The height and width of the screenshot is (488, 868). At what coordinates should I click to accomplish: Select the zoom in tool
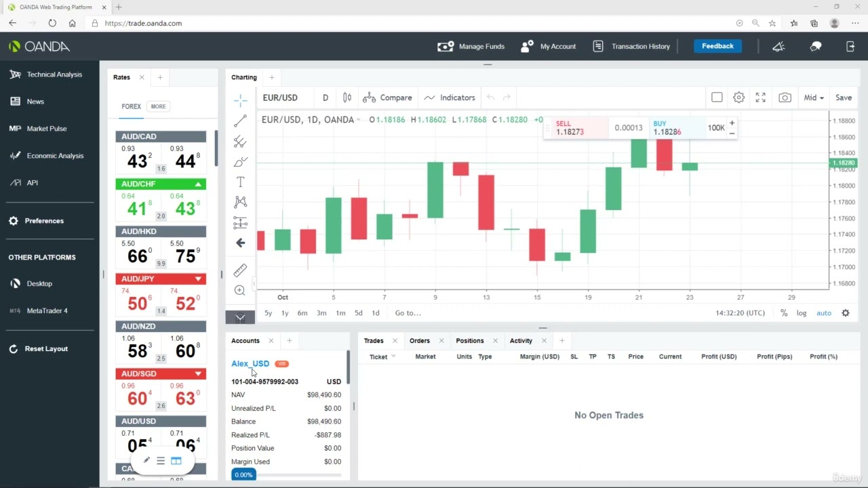point(240,290)
